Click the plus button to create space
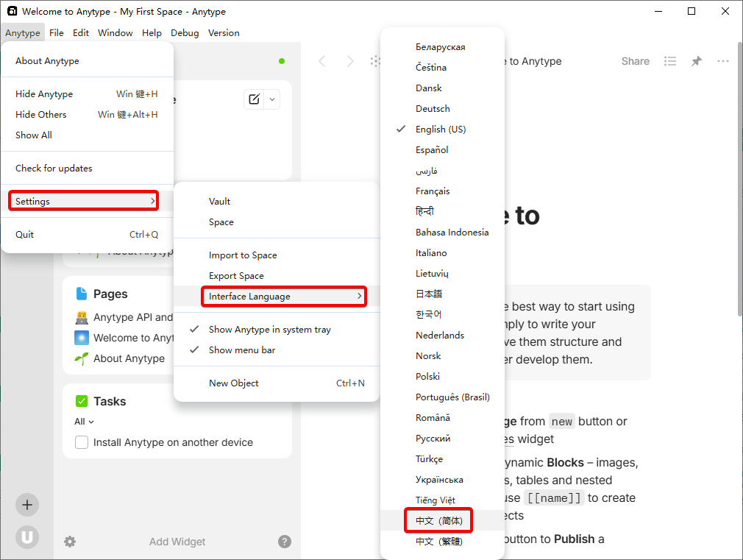 tap(27, 505)
